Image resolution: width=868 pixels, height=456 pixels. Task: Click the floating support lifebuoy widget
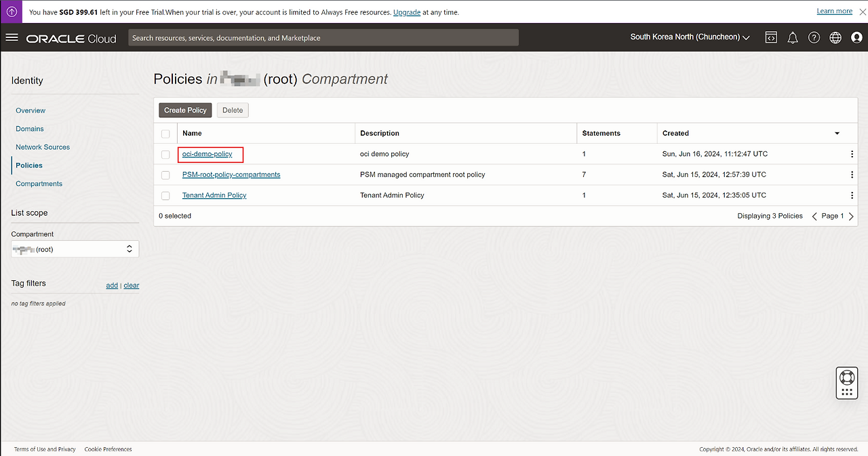[846, 377]
